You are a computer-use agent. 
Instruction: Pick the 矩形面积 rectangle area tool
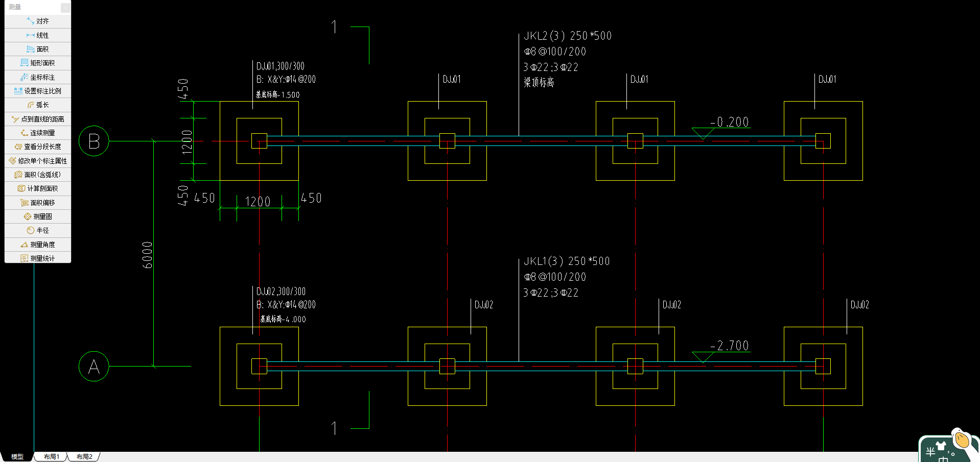38,63
